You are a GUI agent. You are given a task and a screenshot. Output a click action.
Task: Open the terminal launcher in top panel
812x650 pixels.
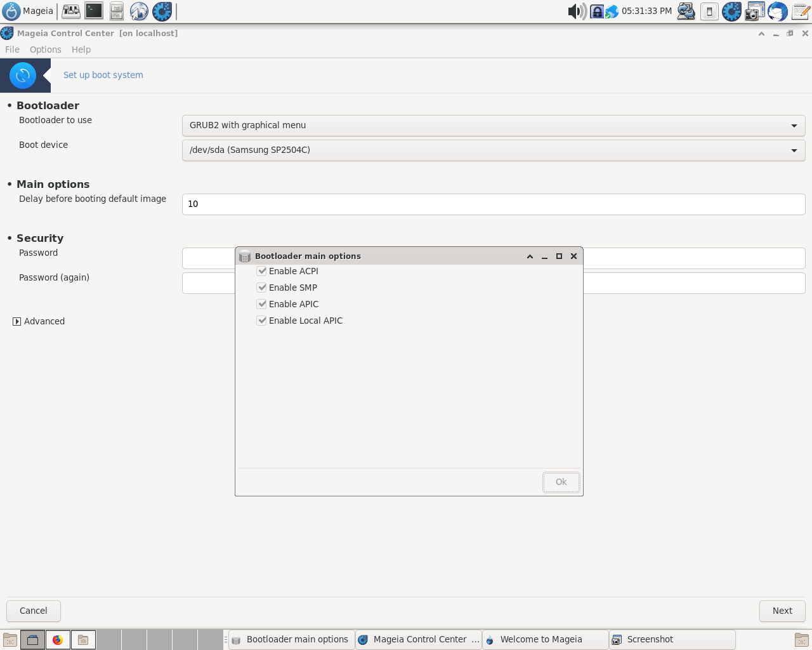coord(94,11)
